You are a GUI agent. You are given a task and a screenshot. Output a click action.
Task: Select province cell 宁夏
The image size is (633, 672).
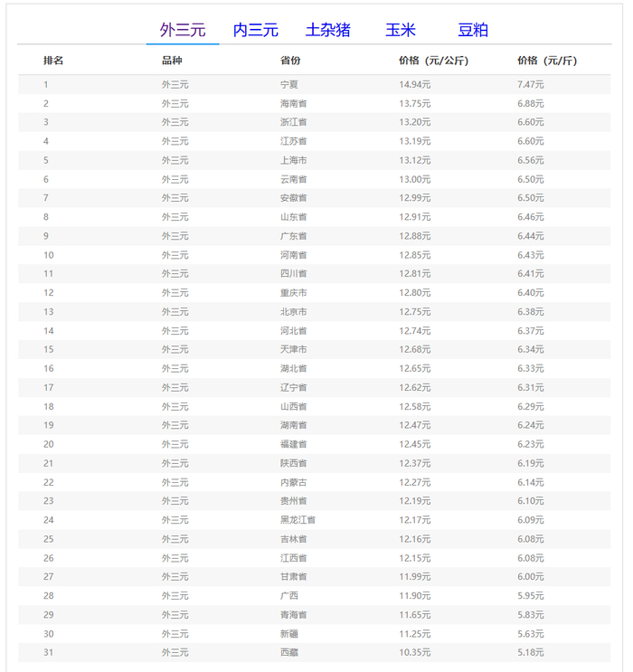click(x=289, y=84)
